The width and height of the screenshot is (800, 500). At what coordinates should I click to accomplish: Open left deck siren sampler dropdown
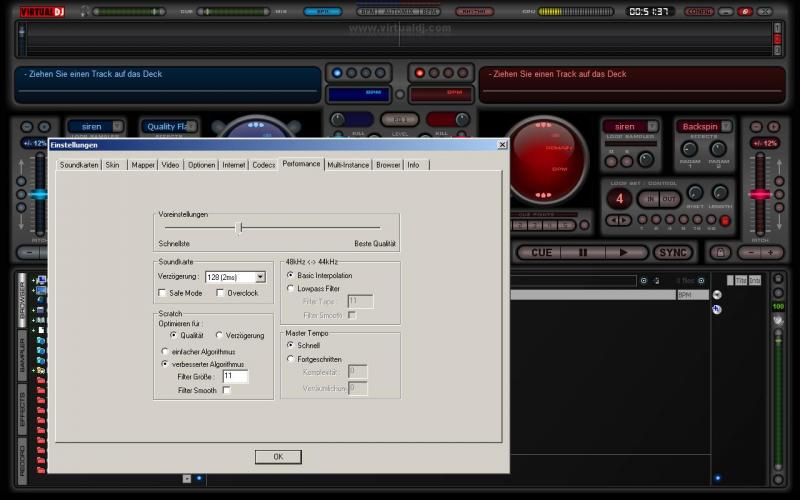point(118,126)
